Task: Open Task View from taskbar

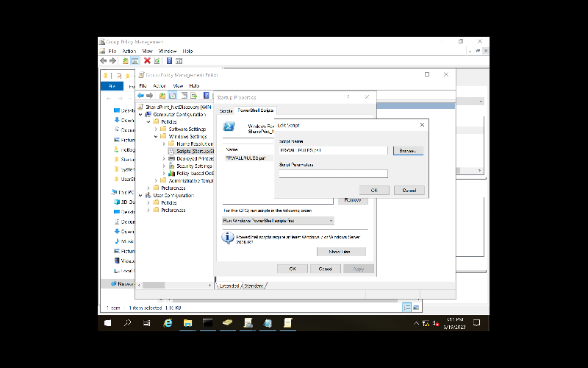Action: 147,323
